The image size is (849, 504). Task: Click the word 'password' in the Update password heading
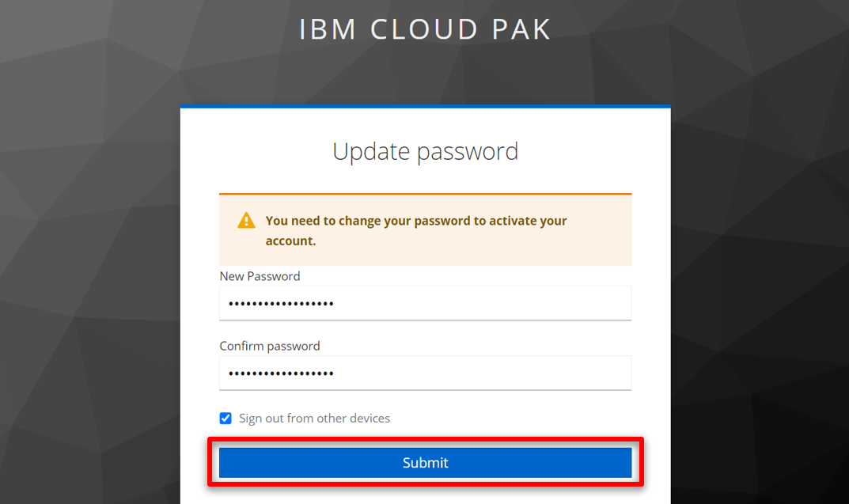pyautogui.click(x=468, y=152)
